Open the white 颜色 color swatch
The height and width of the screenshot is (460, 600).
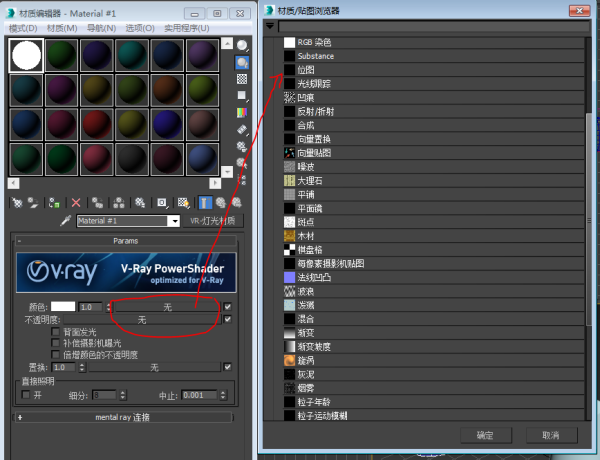click(x=63, y=307)
